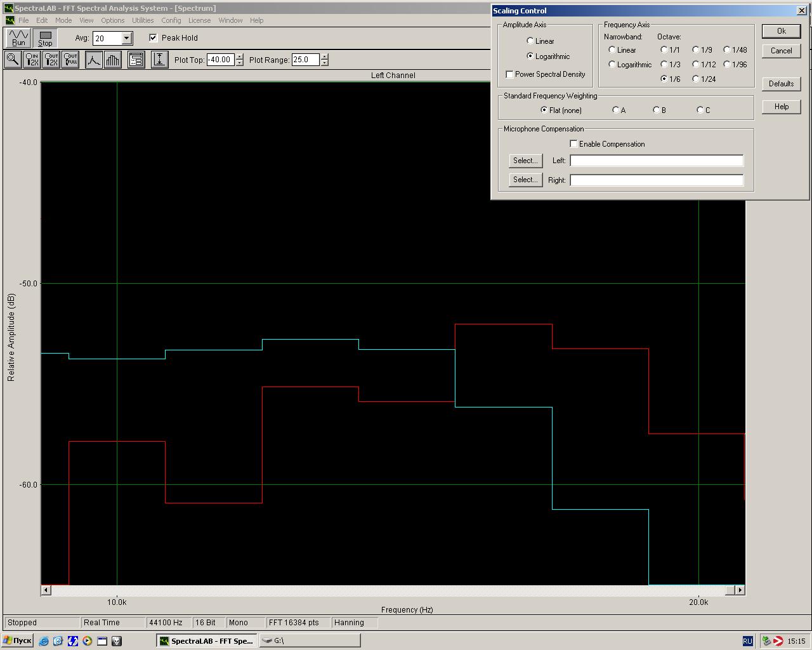The width and height of the screenshot is (812, 650).
Task: Switch to bar graph view icon
Action: (x=112, y=60)
